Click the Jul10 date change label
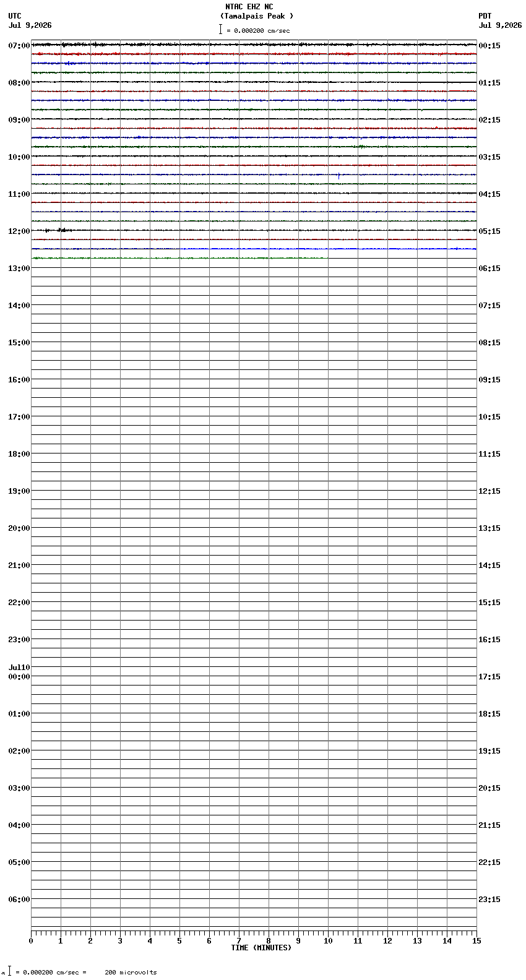 pyautogui.click(x=19, y=668)
